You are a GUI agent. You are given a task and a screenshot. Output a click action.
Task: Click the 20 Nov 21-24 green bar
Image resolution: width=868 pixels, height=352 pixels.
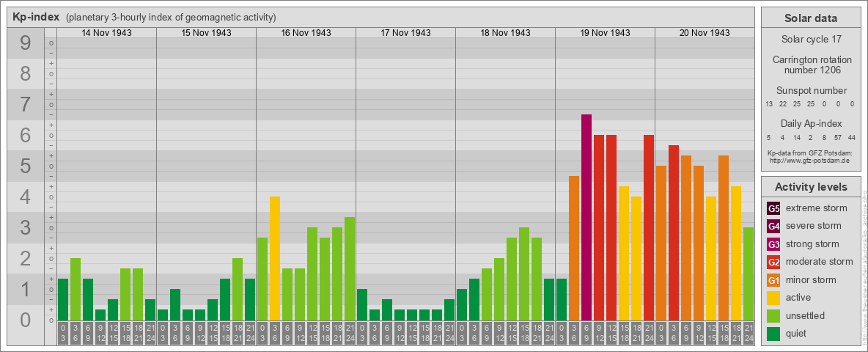click(x=749, y=274)
